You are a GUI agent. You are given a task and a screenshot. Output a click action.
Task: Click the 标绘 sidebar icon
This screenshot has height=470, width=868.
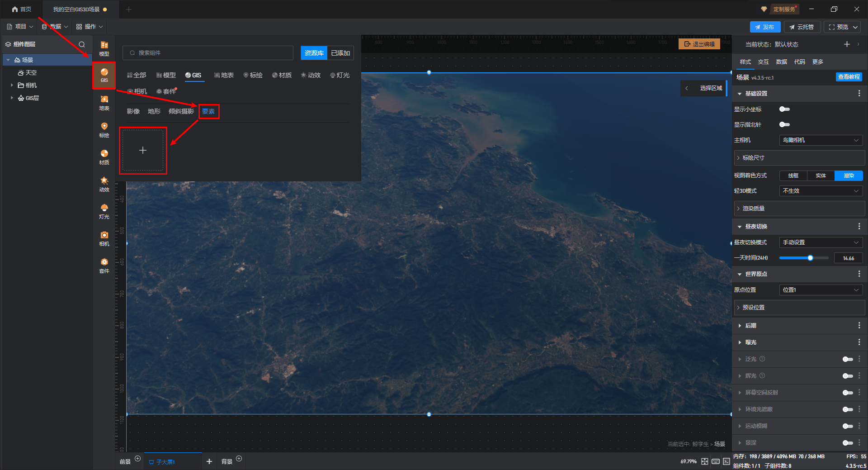tap(104, 130)
